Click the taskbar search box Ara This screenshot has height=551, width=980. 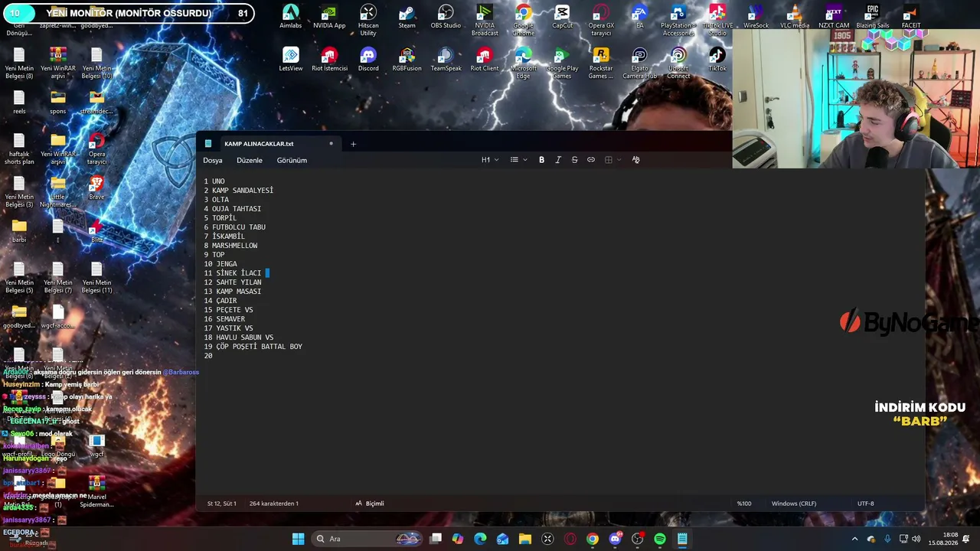[x=367, y=539]
